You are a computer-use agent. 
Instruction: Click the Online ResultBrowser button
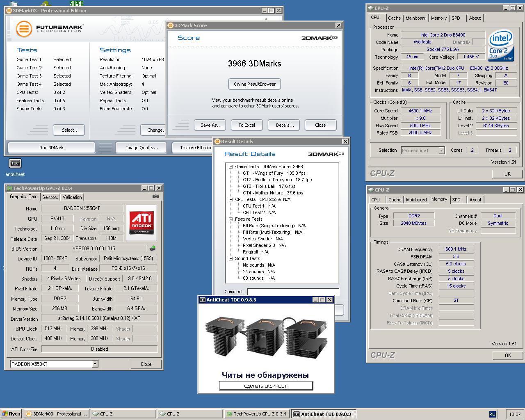click(255, 84)
